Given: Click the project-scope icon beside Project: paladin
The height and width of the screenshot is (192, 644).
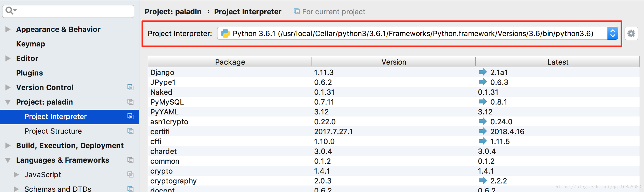Looking at the screenshot, I should pos(130,102).
